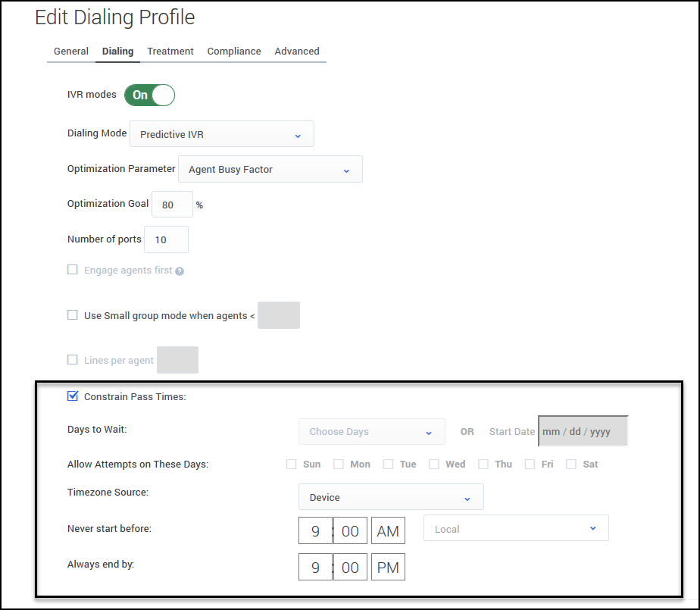Select the Advanced tab
Image resolution: width=700 pixels, height=610 pixels.
[297, 52]
